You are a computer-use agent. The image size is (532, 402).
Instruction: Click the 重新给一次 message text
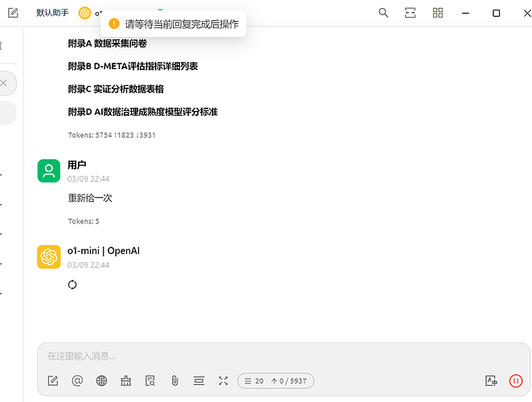[x=90, y=198]
